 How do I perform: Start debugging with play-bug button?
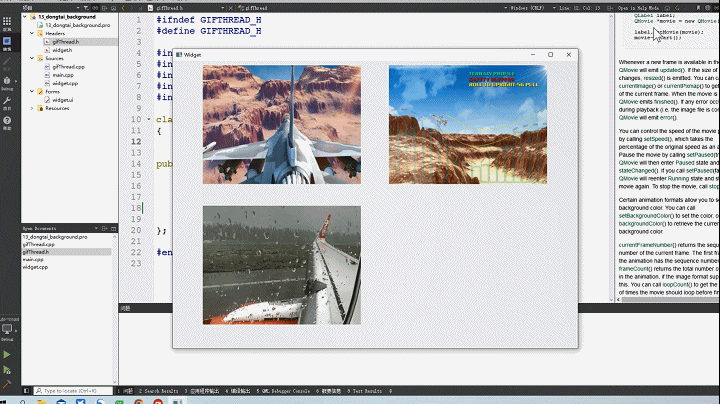[6, 370]
